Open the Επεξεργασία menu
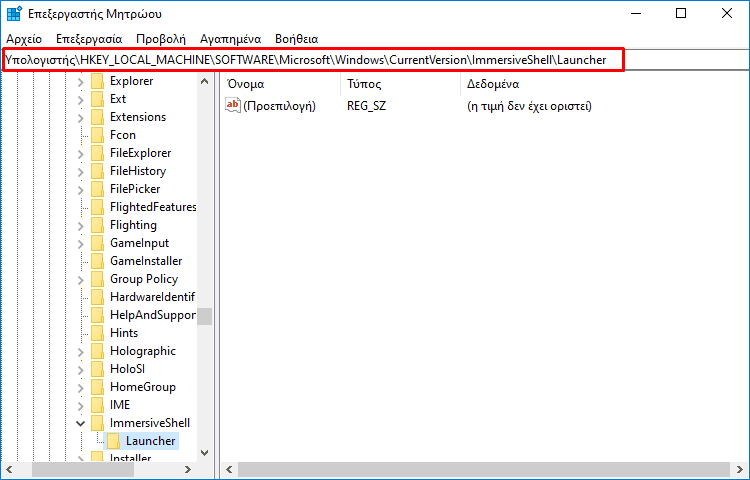750x480 pixels. (x=89, y=39)
